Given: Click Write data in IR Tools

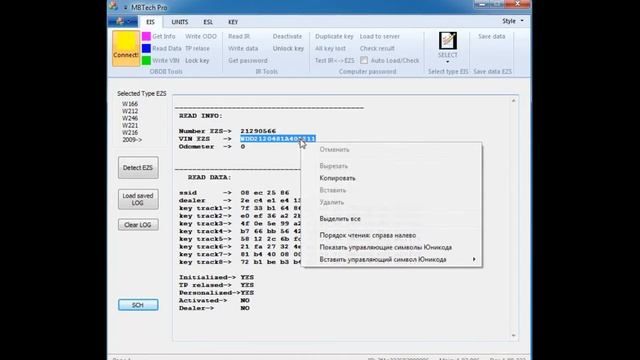Looking at the screenshot, I should (x=243, y=48).
